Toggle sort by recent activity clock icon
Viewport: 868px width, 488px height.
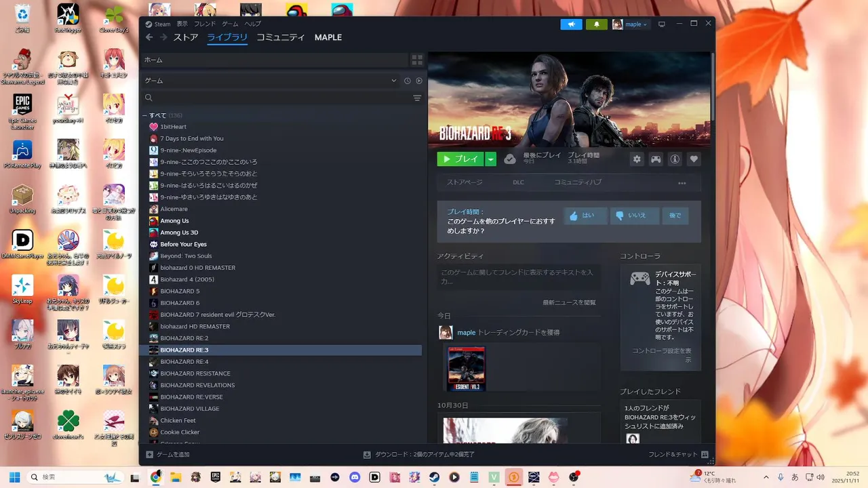(407, 81)
